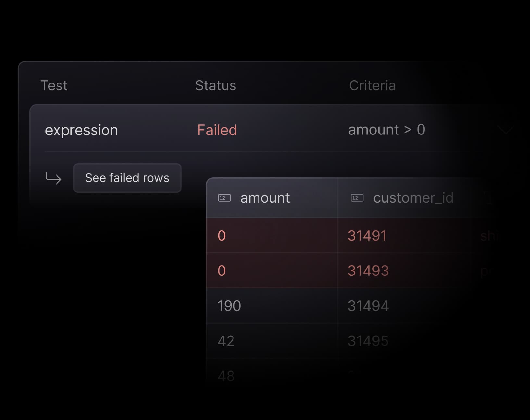Click the amount > 0 criteria text

pyautogui.click(x=386, y=130)
